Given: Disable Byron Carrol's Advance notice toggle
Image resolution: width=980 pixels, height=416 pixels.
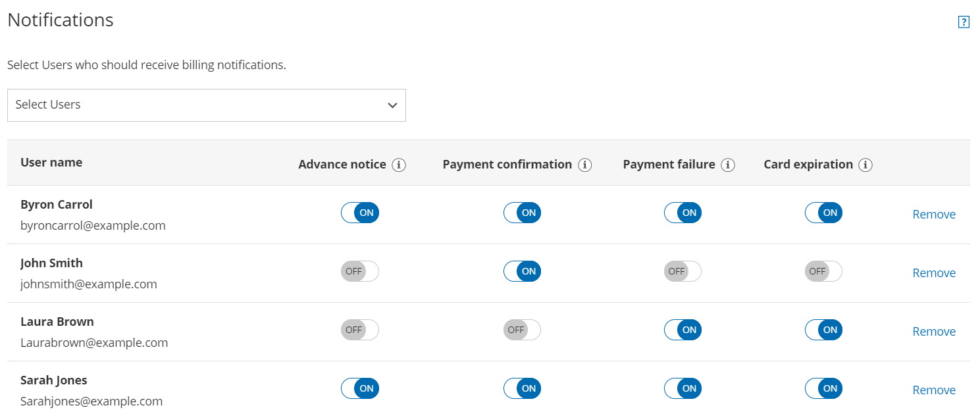Looking at the screenshot, I should tap(360, 213).
